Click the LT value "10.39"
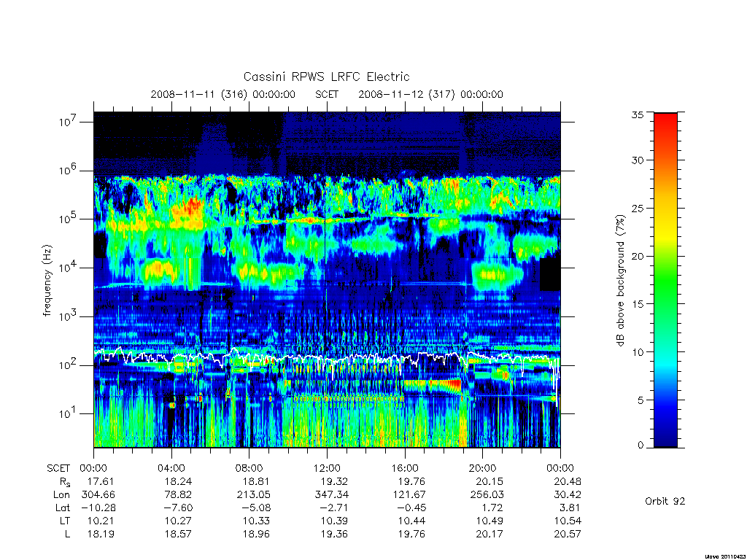 point(334,521)
